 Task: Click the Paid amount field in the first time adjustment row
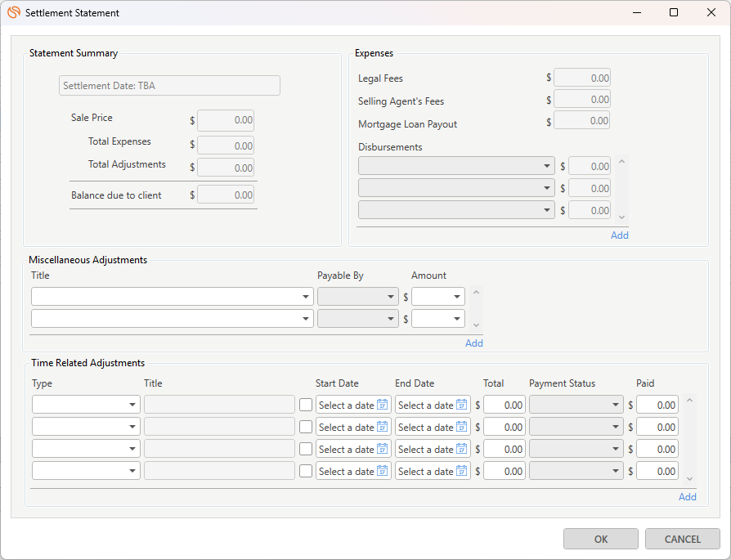pos(657,405)
